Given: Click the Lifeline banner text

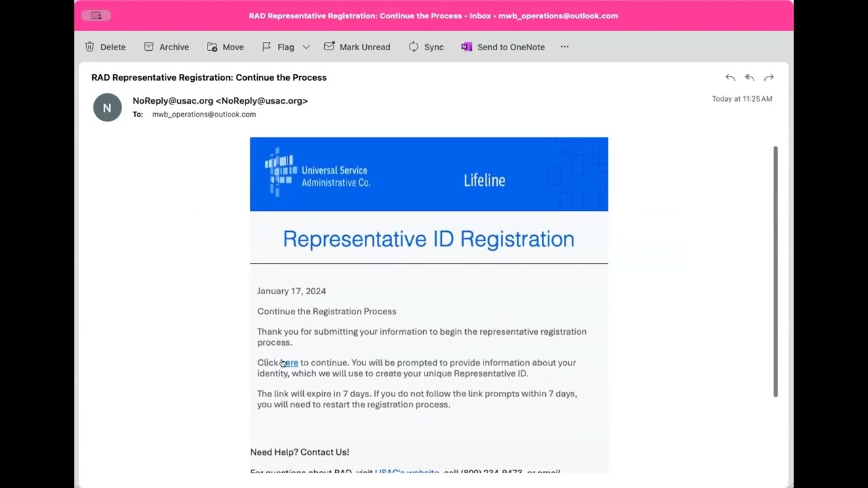Looking at the screenshot, I should pyautogui.click(x=484, y=180).
